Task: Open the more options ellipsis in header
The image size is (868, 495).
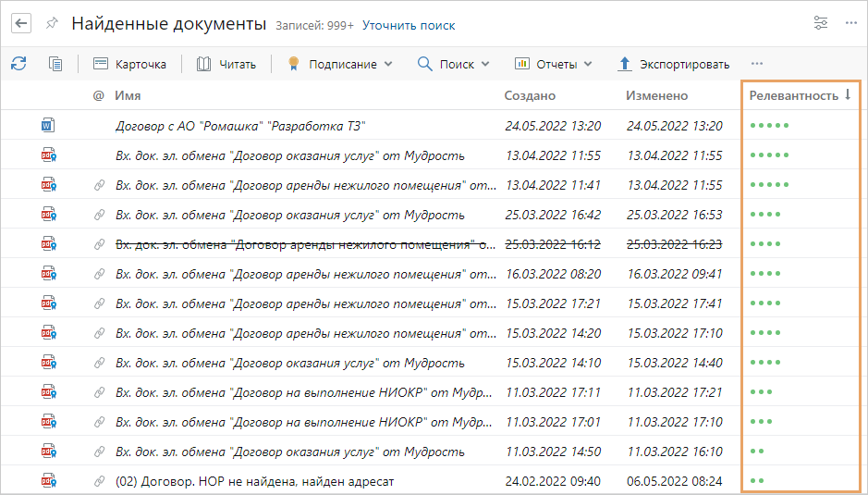Action: pos(850,24)
